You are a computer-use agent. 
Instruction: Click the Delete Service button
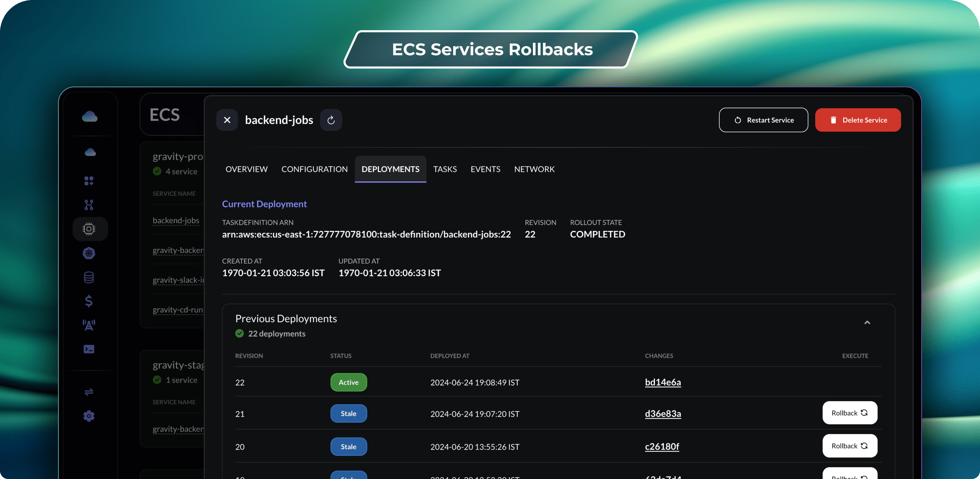[x=858, y=120]
